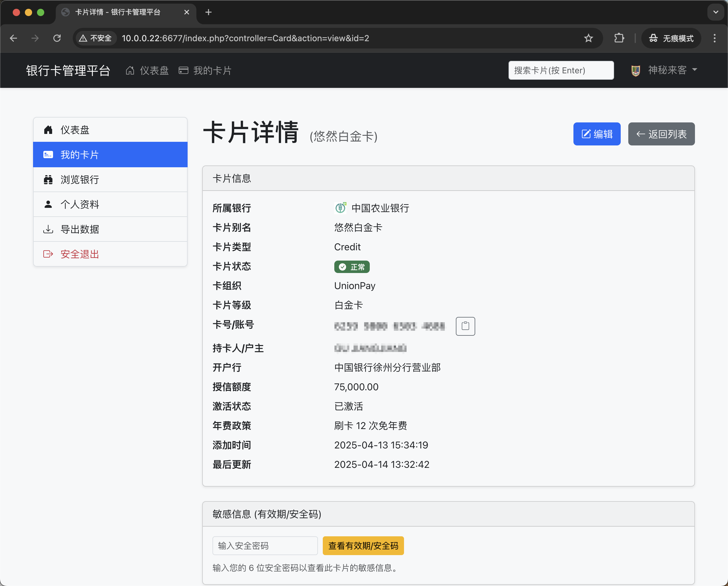The height and width of the screenshot is (586, 728).
Task: Select 仪表盘 in the sidebar menu
Action: pyautogui.click(x=110, y=130)
